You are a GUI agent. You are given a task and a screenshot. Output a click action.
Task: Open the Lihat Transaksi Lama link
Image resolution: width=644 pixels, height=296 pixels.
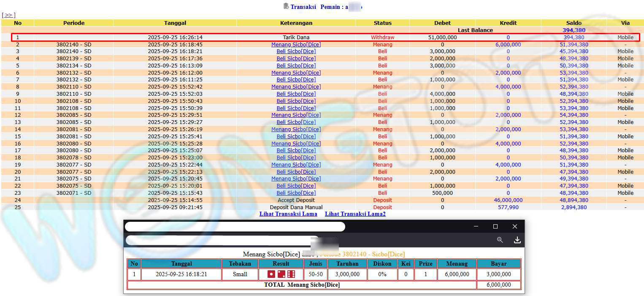(x=288, y=214)
